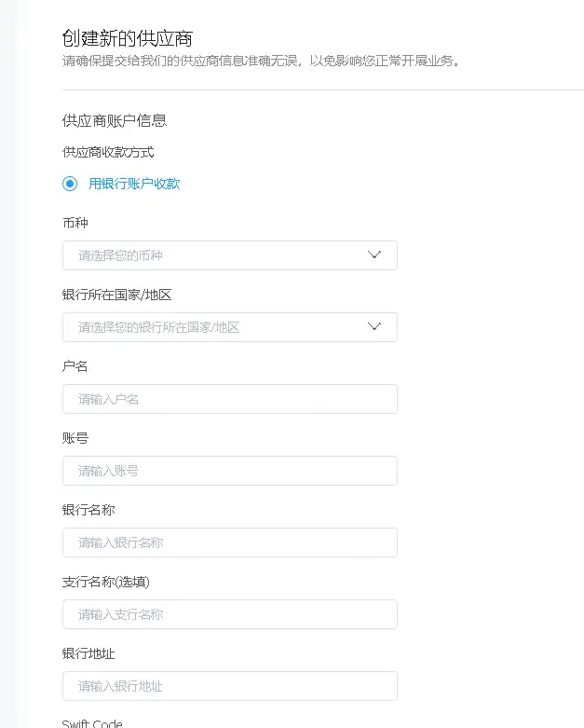Click the chevron arrow in the 币种 selector
584x728 pixels.
tap(374, 255)
